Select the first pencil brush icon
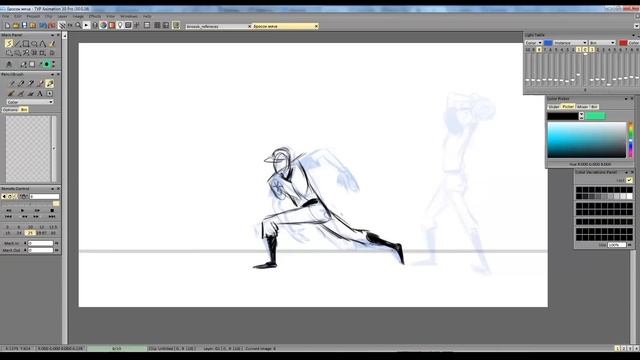Viewport: 640px width, 360px height. pyautogui.click(x=11, y=84)
